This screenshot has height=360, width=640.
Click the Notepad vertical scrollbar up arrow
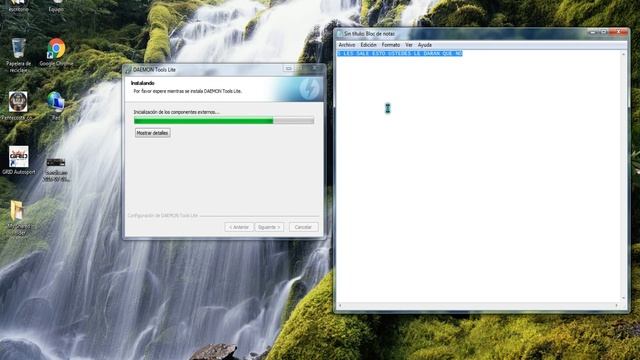coord(623,54)
